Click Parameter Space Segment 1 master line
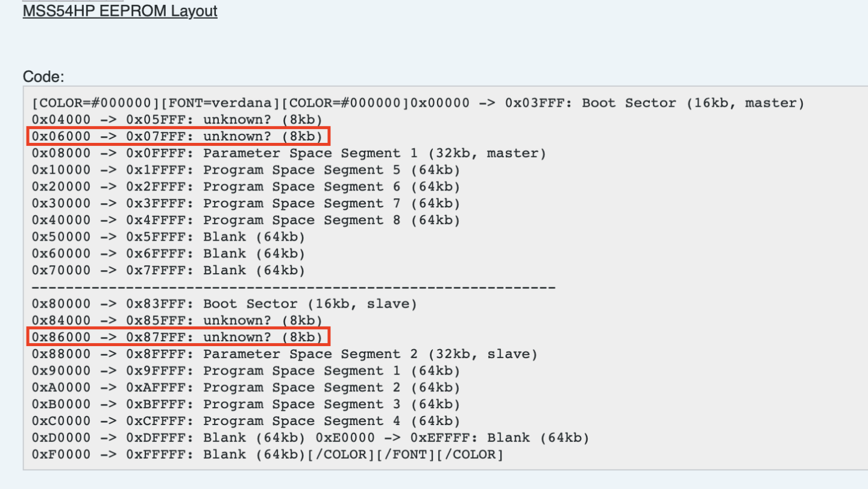This screenshot has width=868, height=489. point(289,153)
